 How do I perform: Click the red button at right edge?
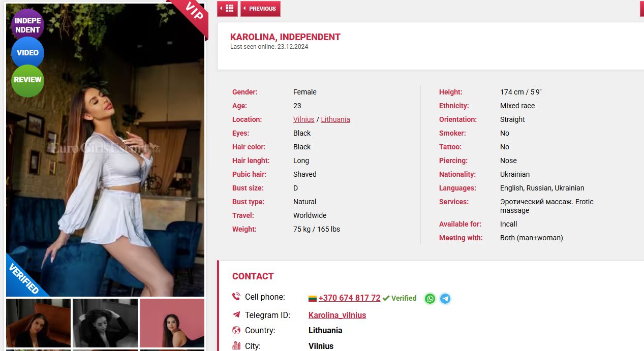(x=641, y=9)
